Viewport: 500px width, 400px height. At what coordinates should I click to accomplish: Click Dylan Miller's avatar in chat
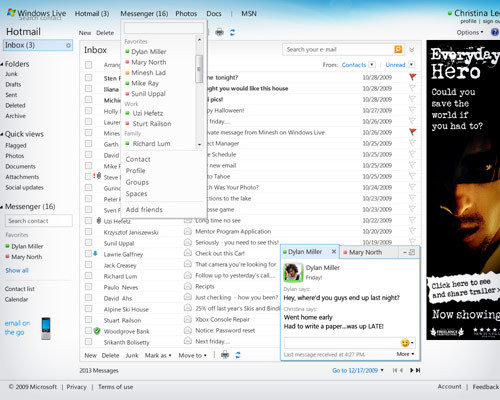pos(293,272)
